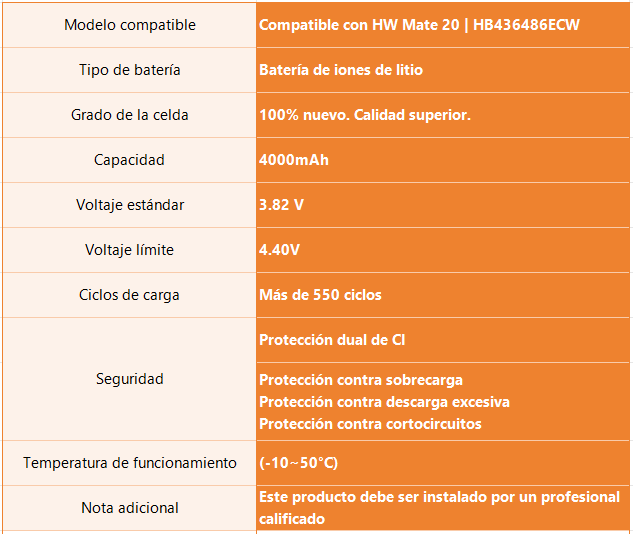The image size is (633, 534).
Task: Select the 'Temperatura de funcionamiento' label cell
Action: coord(130,463)
